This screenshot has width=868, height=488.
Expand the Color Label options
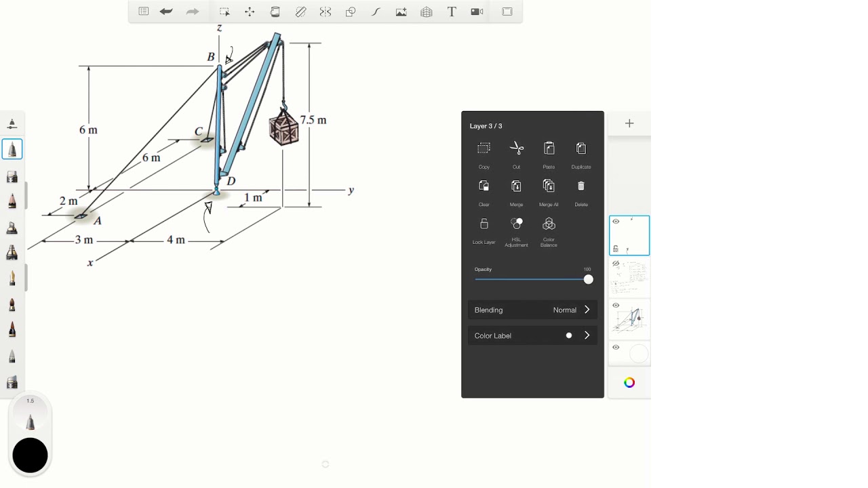[532, 335]
